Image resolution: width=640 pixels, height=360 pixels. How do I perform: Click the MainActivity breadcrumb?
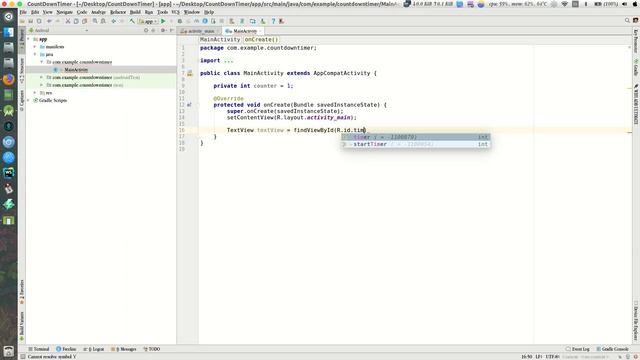220,40
